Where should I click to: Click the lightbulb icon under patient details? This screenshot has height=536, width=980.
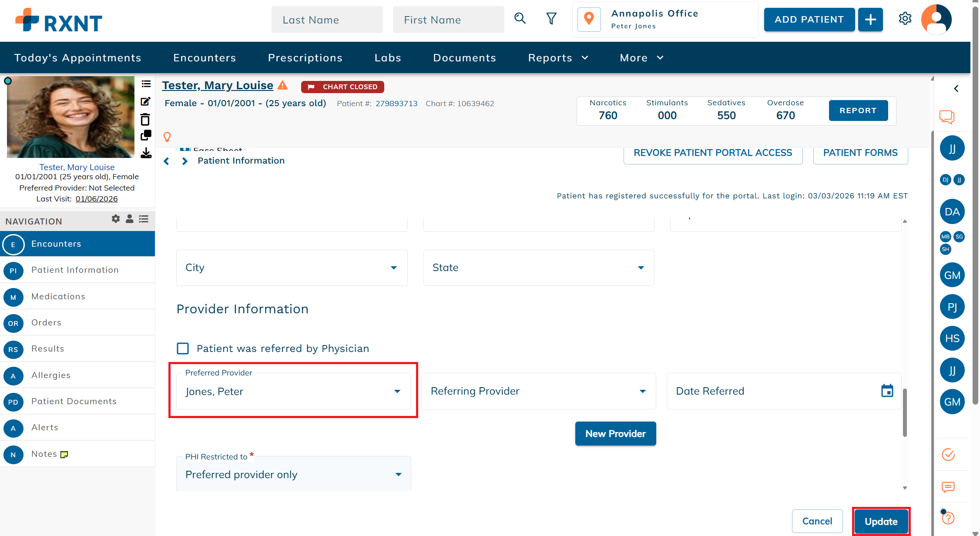tap(167, 137)
